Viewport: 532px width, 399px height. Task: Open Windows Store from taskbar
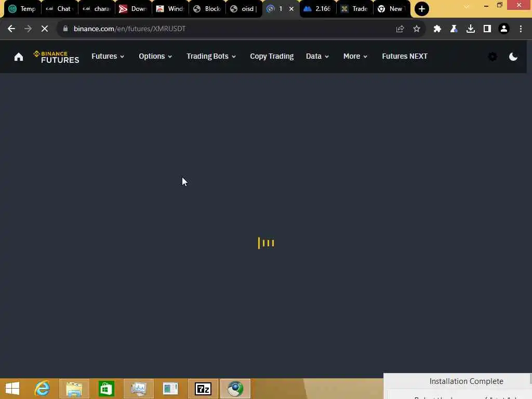106,389
